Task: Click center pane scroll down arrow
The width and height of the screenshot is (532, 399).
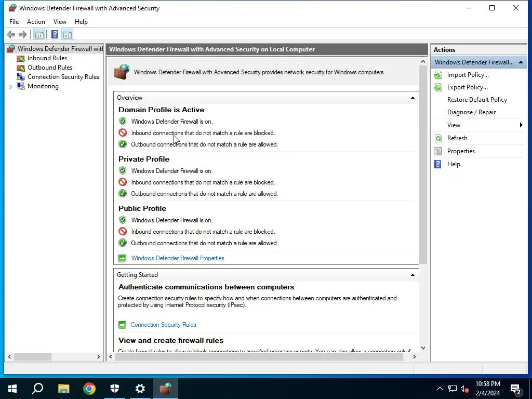Action: [423, 348]
